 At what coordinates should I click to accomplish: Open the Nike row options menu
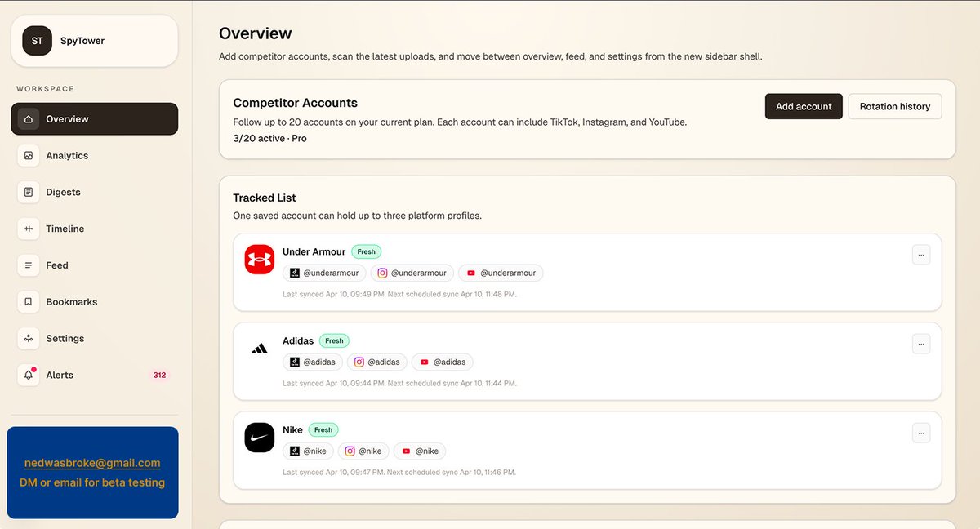tap(921, 433)
